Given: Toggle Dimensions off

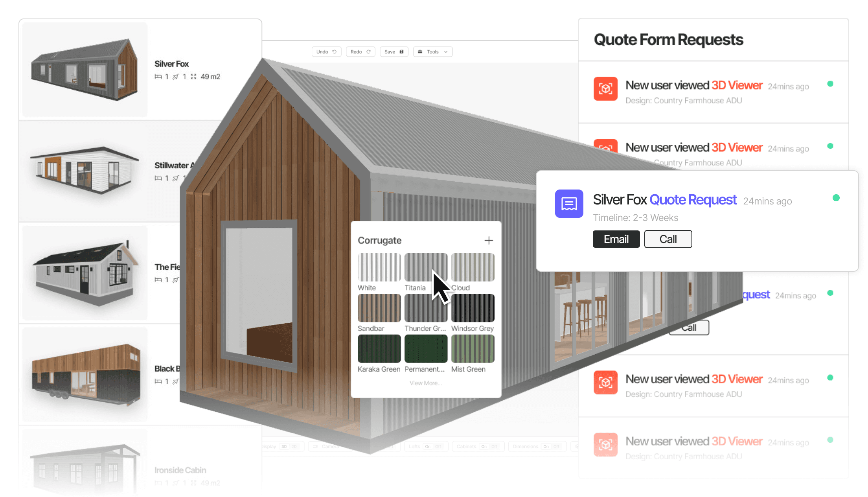Looking at the screenshot, I should click(x=556, y=447).
